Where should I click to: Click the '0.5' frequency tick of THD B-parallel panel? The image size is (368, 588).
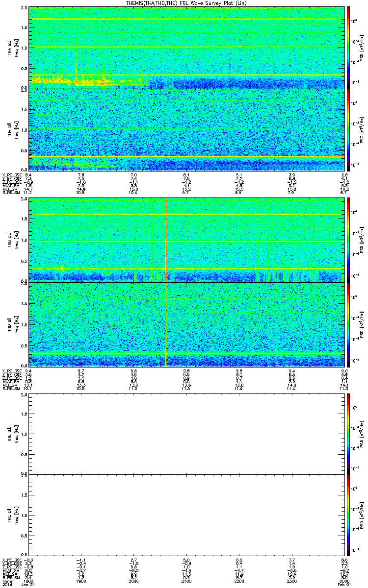click(x=25, y=345)
